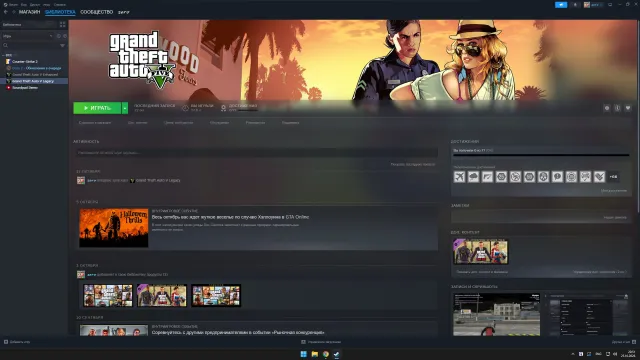This screenshot has width=640, height=360.
Task: Click the Add a game plus icon
Action: (6, 342)
